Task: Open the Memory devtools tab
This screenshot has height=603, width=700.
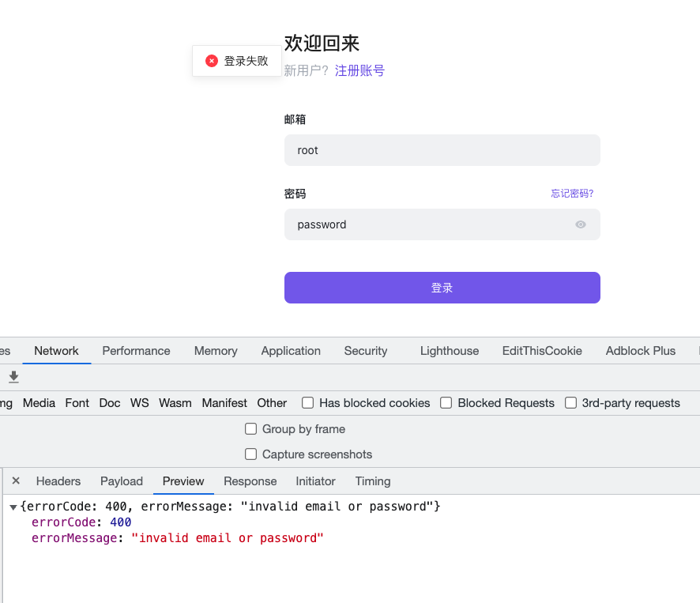Action: pos(216,351)
